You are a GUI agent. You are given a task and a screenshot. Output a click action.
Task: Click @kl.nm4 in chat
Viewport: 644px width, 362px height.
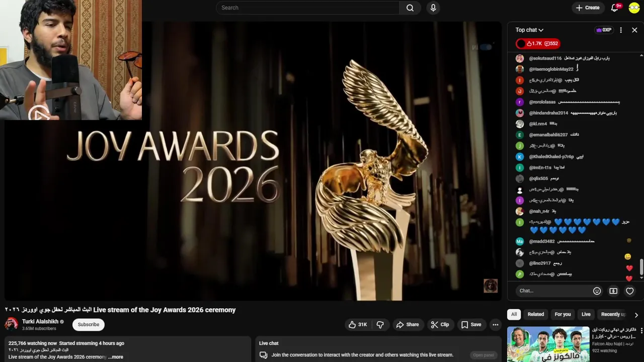pos(538,124)
